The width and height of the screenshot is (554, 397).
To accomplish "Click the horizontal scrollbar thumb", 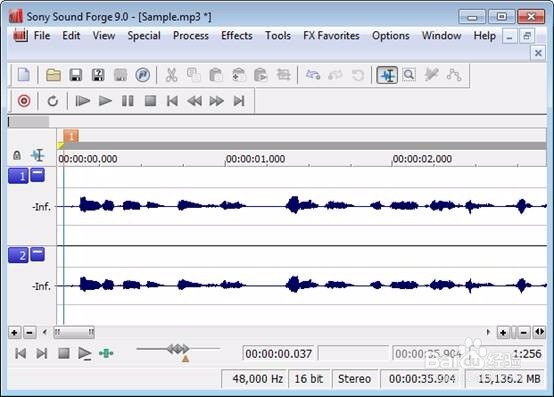I will [x=74, y=332].
